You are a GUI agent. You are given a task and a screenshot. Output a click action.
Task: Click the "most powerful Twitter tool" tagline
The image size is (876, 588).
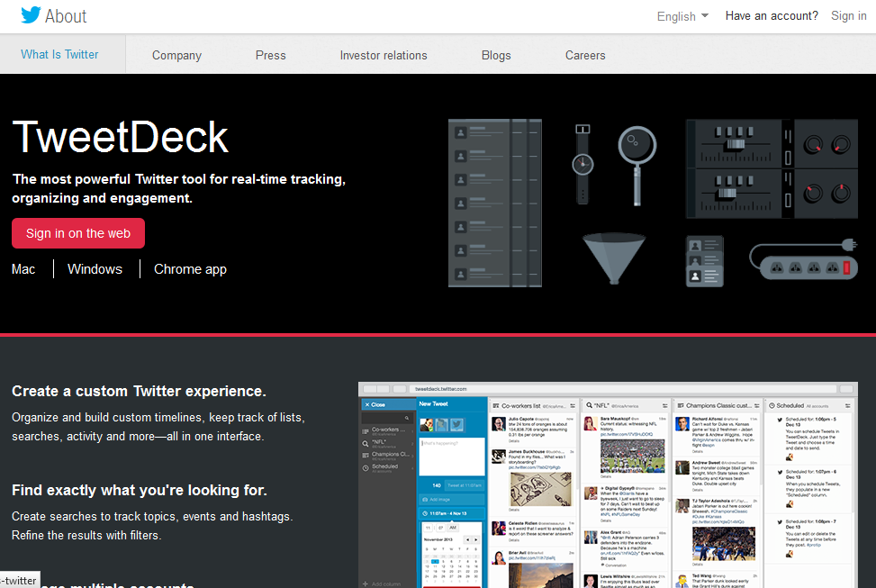(x=179, y=188)
